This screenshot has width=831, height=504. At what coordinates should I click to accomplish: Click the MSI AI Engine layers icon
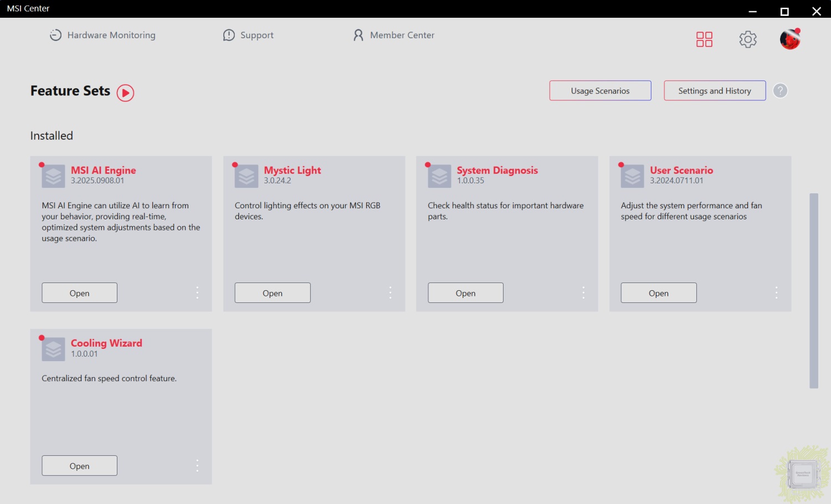(x=54, y=177)
